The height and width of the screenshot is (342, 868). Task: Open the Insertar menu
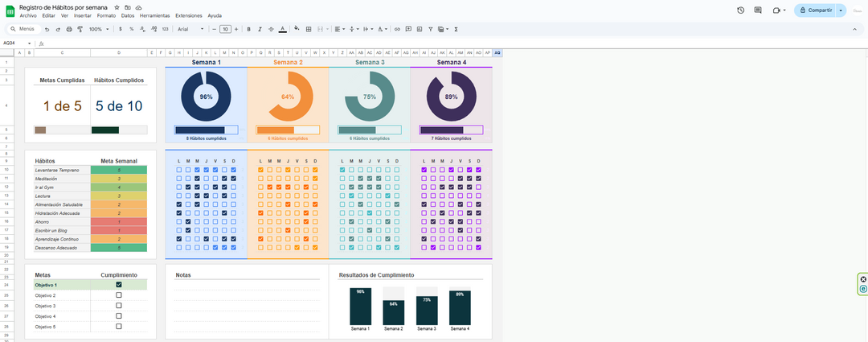tap(82, 15)
